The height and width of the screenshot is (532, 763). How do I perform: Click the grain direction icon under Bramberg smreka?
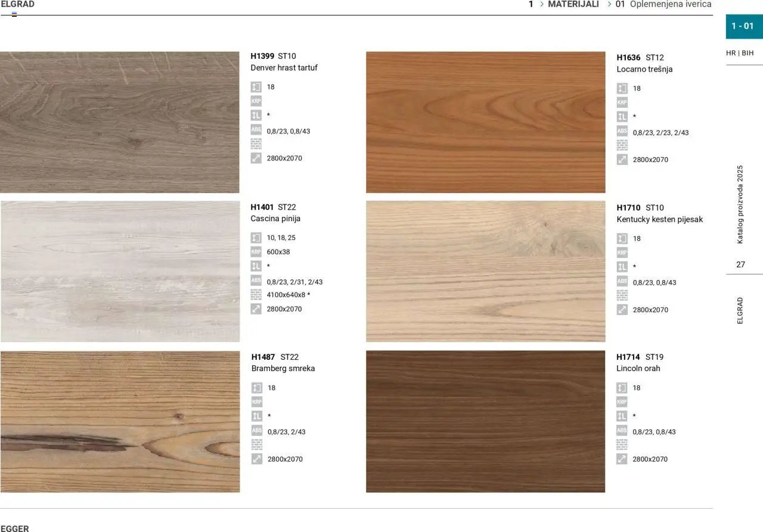(x=257, y=416)
